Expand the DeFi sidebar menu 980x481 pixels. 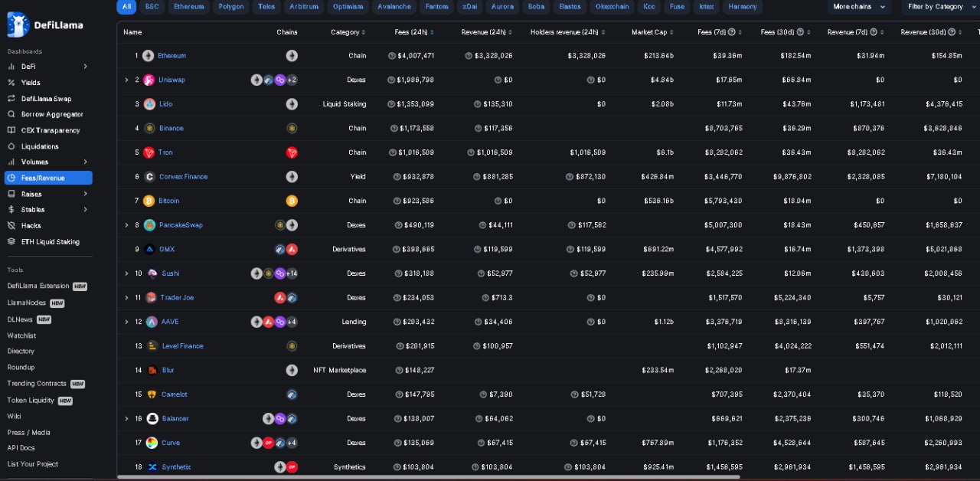tap(85, 67)
